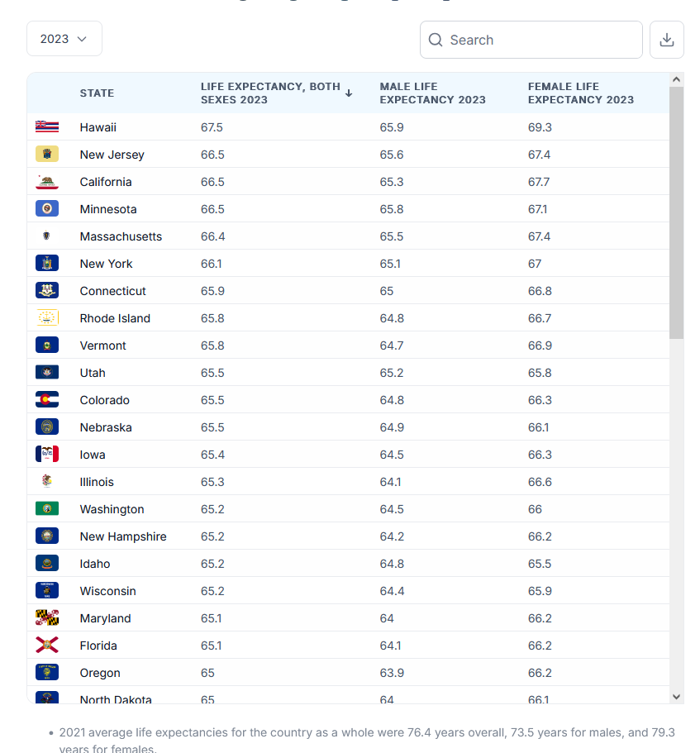Click the Washington green flag icon
The width and height of the screenshot is (700, 753).
[x=47, y=509]
